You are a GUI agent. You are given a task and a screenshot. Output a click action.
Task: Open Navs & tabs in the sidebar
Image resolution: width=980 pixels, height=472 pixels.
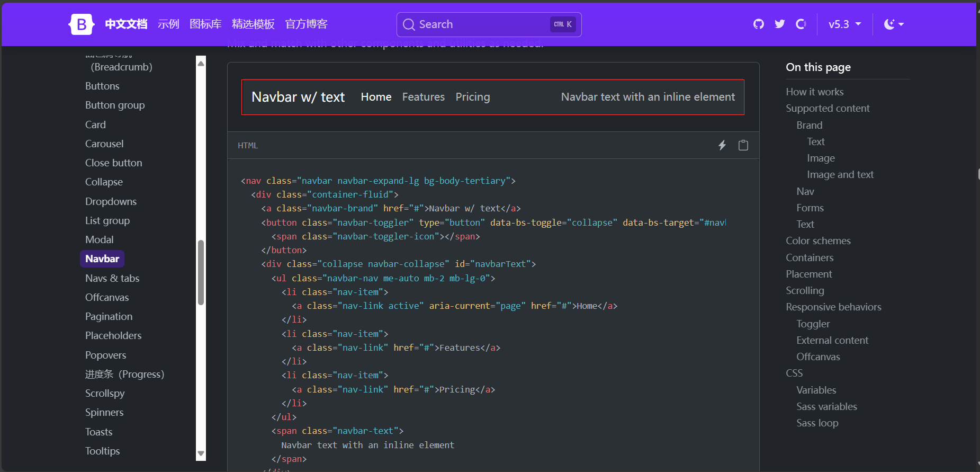pos(112,278)
